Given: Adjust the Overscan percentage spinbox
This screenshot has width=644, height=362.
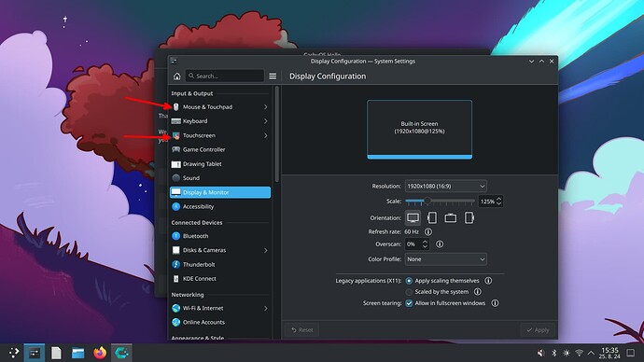Looking at the screenshot, I should coord(417,244).
